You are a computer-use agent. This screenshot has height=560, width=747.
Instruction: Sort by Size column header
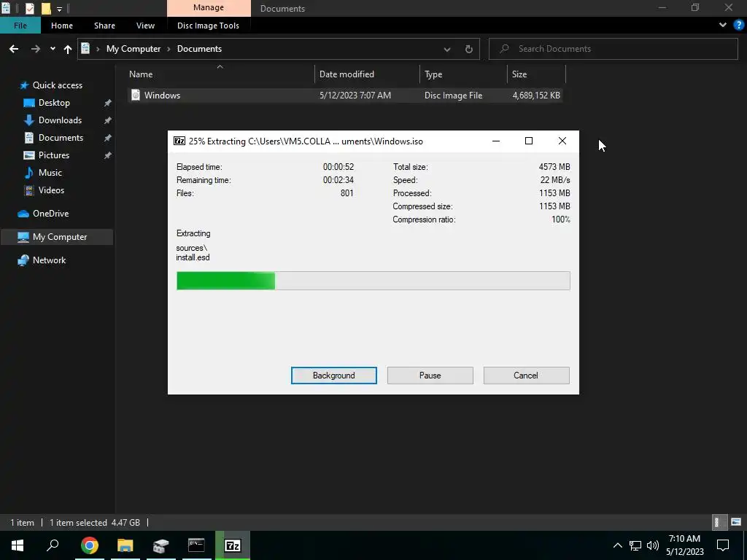click(x=536, y=74)
